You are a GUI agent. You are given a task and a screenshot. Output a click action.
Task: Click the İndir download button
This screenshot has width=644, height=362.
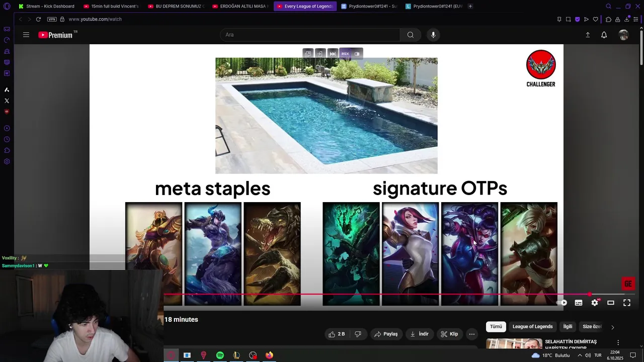click(419, 334)
